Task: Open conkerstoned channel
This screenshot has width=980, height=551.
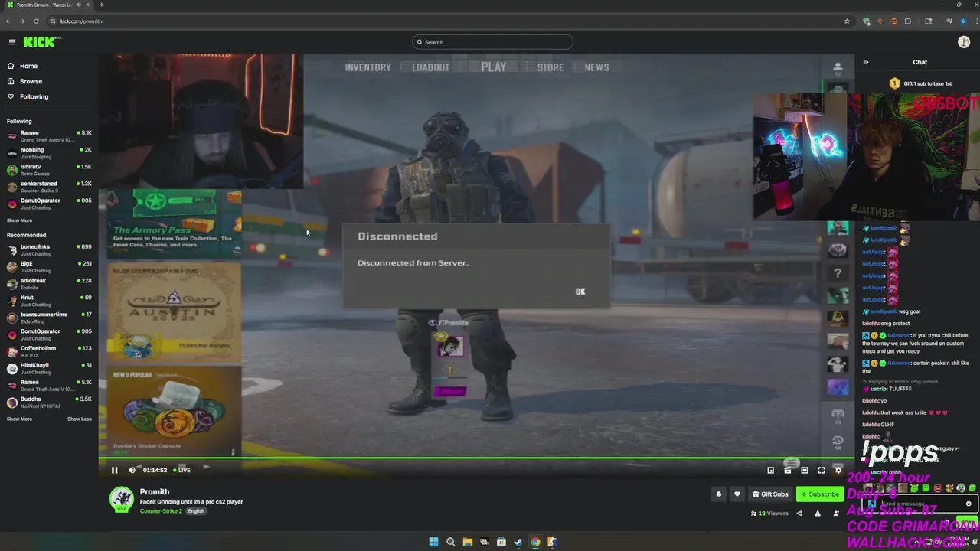Action: point(49,187)
